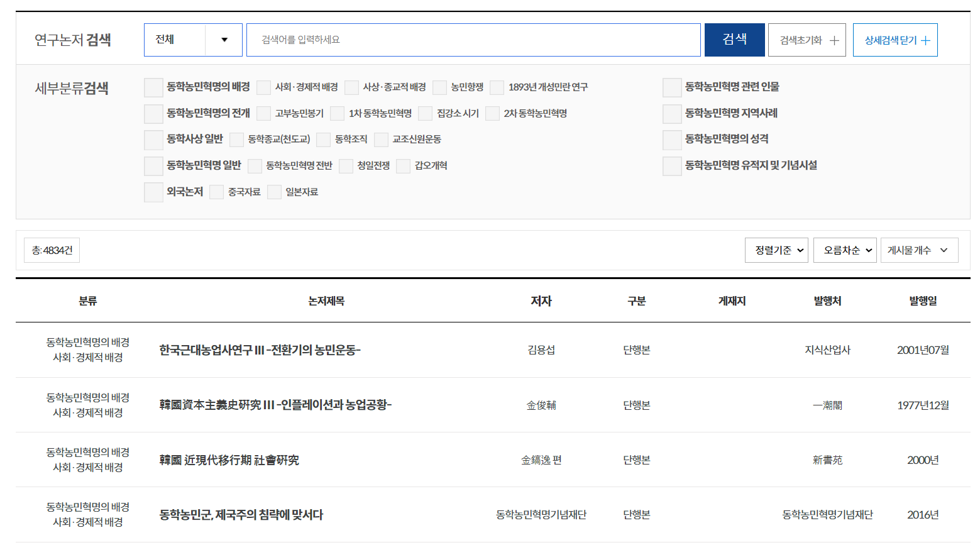Screen dimensions: 980x545
Task: Expand the 게시물 개수 dropdown
Action: (x=920, y=250)
